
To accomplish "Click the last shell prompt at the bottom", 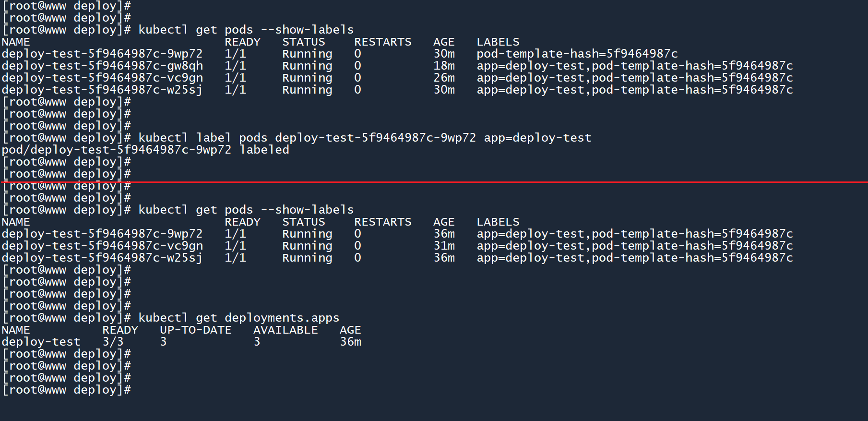I will 67,390.
